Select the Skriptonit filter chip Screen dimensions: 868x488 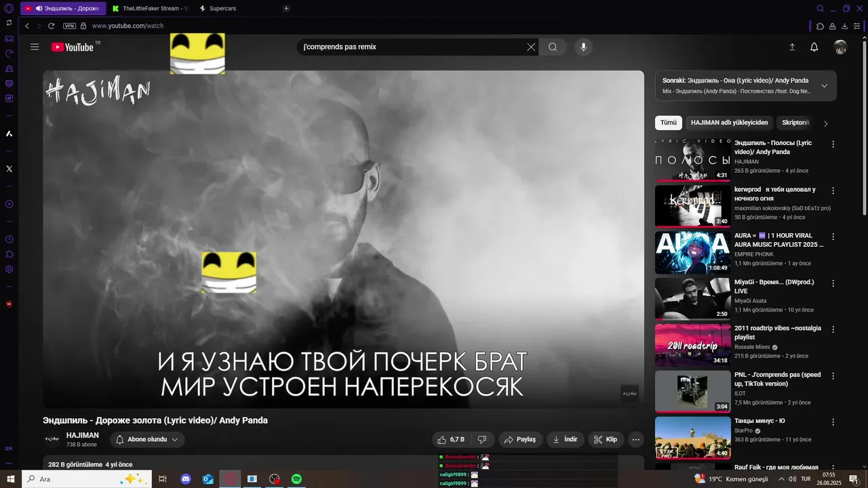795,123
